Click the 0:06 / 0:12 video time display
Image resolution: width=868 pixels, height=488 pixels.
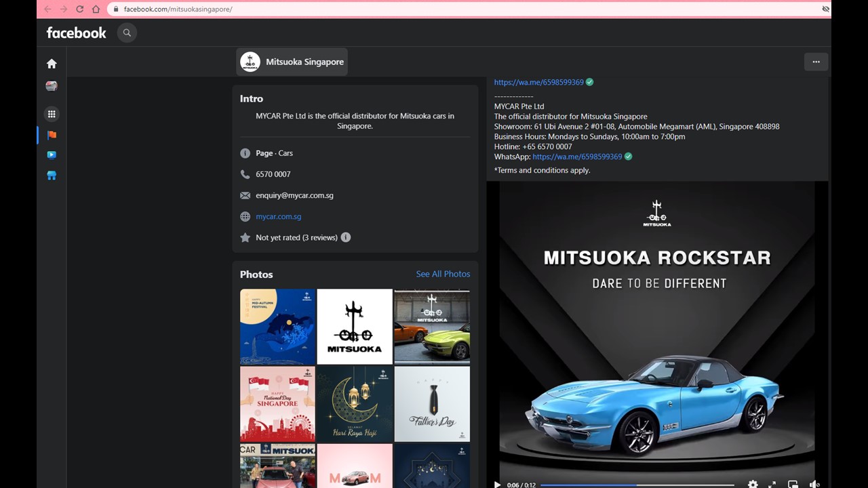pos(521,485)
